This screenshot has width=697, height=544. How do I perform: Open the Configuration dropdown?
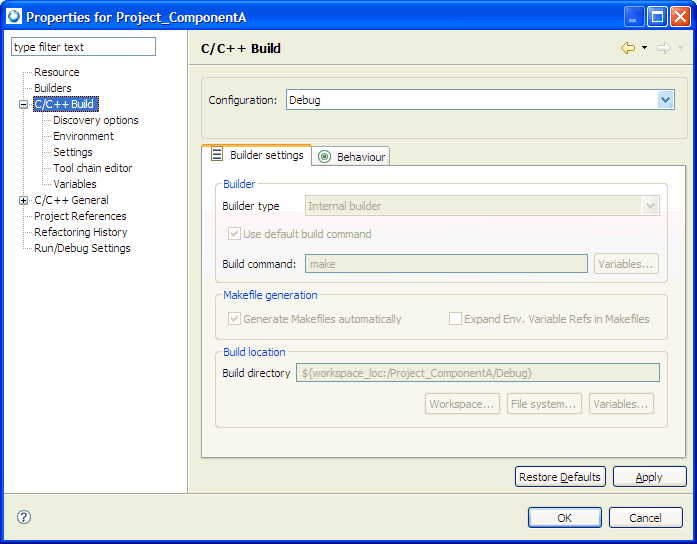click(x=665, y=100)
